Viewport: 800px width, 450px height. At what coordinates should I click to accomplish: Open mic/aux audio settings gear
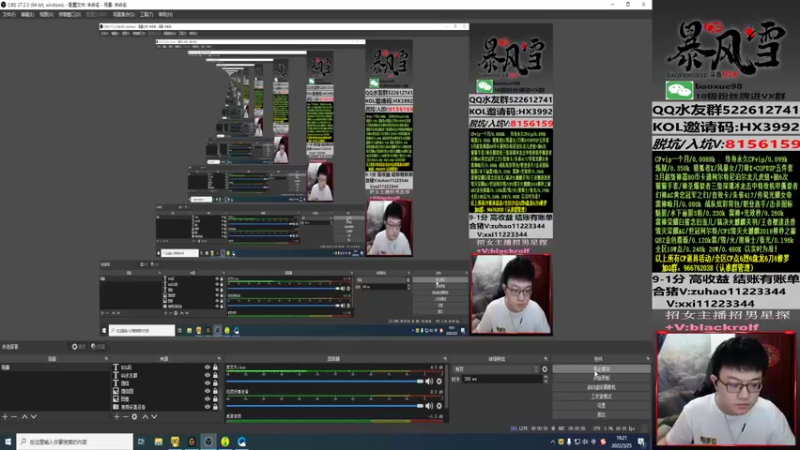pos(439,381)
